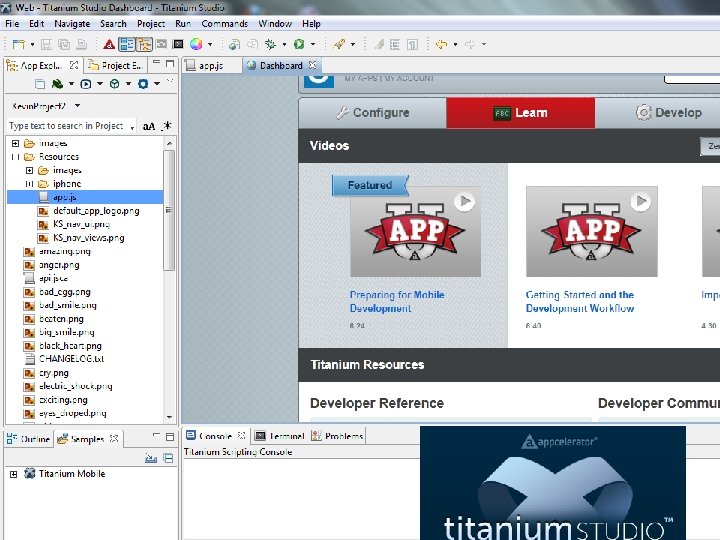This screenshot has width=720, height=540.
Task: Click the Run play box icon in App Explorer
Action: click(86, 84)
